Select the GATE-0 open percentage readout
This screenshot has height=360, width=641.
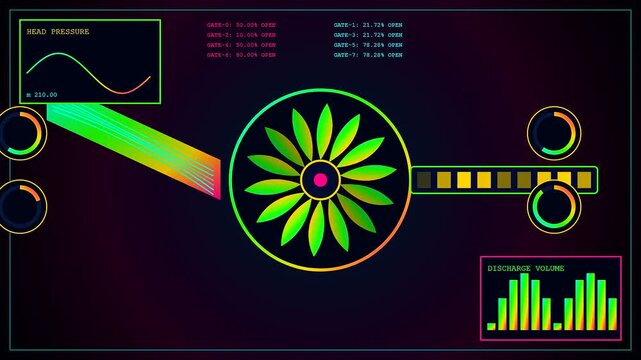coord(241,25)
